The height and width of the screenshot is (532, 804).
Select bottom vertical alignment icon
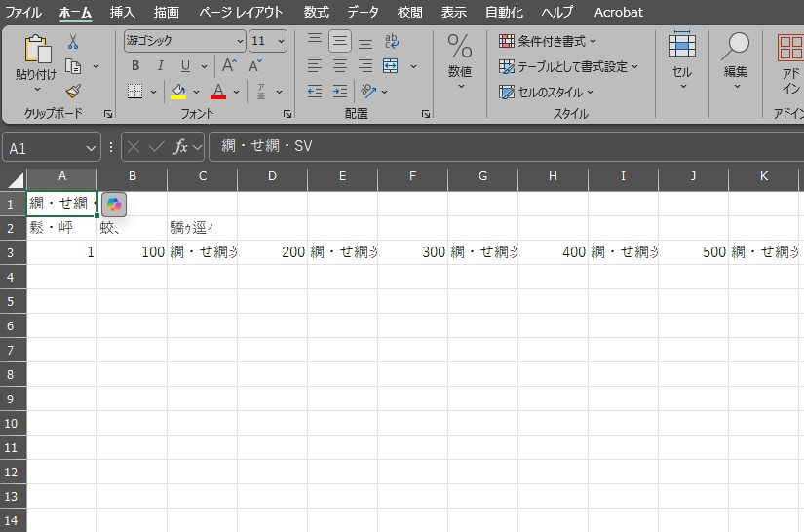365,43
